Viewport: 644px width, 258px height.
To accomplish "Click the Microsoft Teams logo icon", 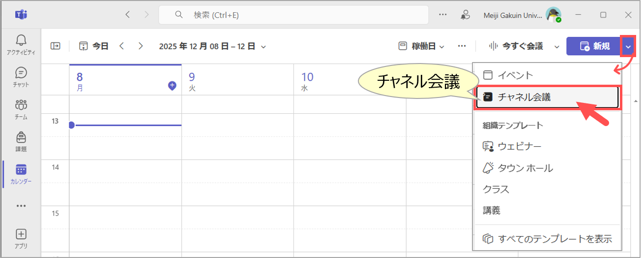I will tap(21, 15).
